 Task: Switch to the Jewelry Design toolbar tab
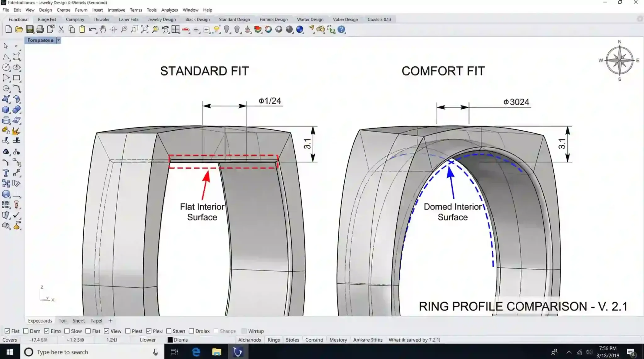pyautogui.click(x=162, y=19)
